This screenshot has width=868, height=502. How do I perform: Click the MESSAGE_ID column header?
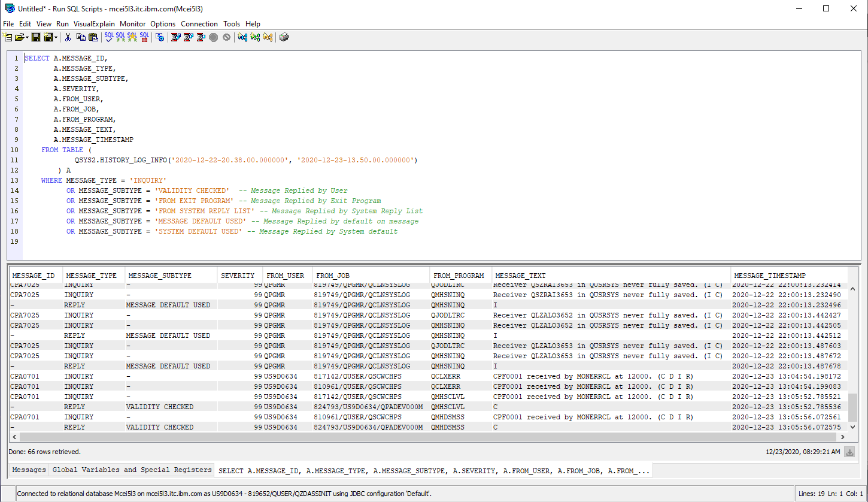click(35, 276)
